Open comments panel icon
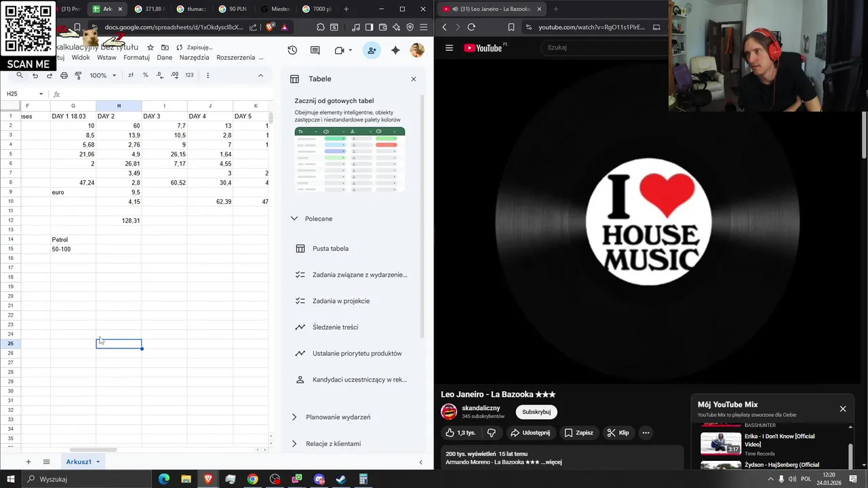 [315, 50]
